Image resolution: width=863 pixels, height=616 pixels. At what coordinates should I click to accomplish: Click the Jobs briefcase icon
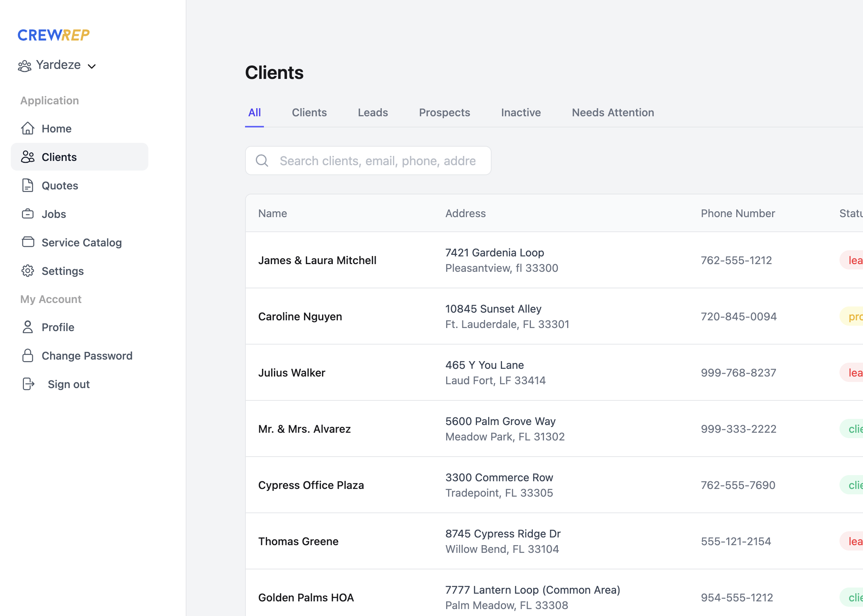[28, 214]
